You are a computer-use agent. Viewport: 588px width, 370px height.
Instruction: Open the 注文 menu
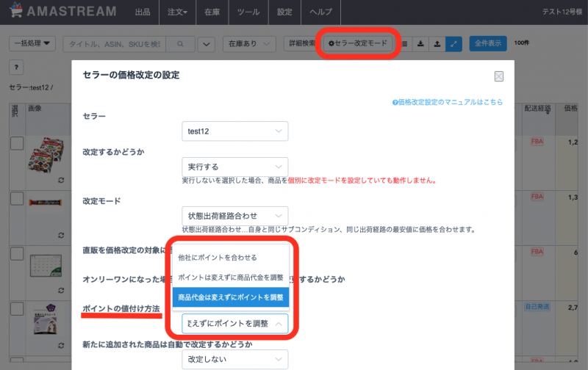point(177,12)
